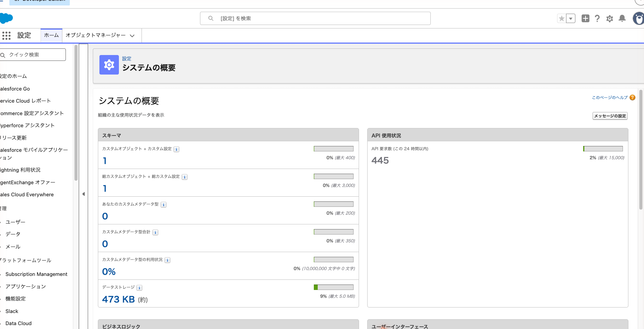Click the データストレージ usage progress bar
This screenshot has height=329, width=644.
[x=334, y=287]
